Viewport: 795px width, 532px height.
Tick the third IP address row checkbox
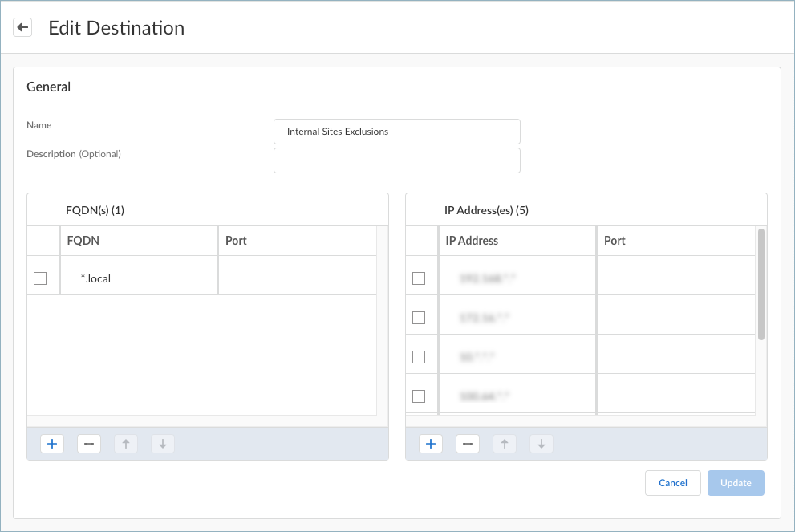pos(419,357)
